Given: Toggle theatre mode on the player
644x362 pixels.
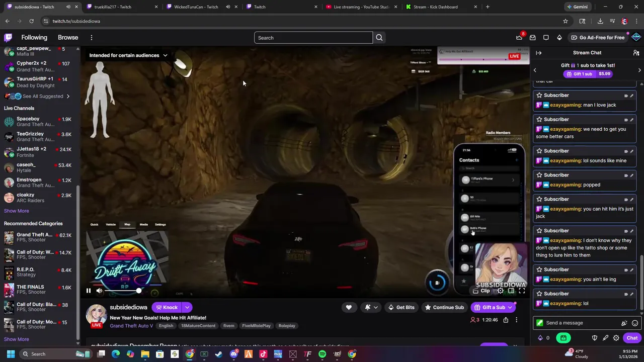Looking at the screenshot, I should pyautogui.click(x=511, y=291).
